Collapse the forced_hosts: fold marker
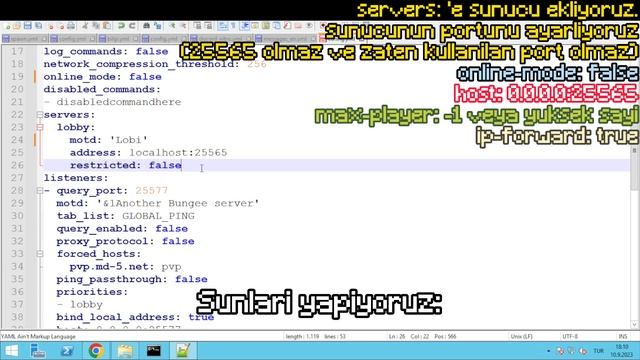This screenshot has height=360, width=640. tap(40, 254)
